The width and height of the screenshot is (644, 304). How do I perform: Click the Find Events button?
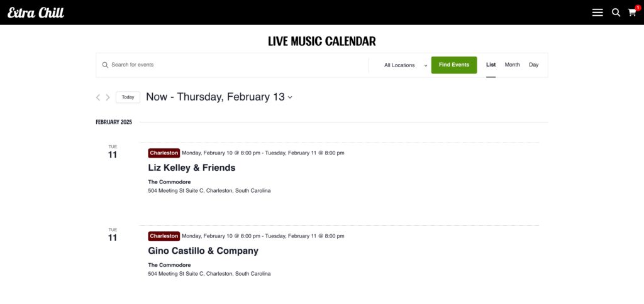[454, 65]
